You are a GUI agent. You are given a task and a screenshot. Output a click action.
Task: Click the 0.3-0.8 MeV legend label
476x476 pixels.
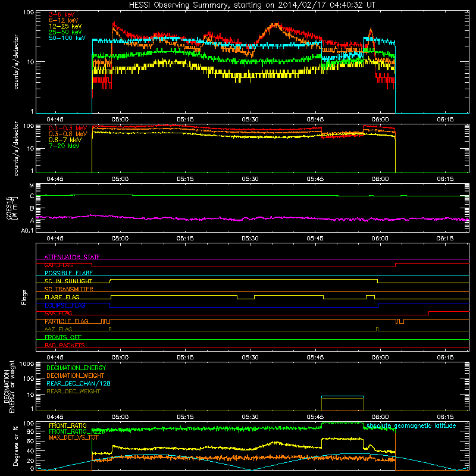(x=67, y=134)
